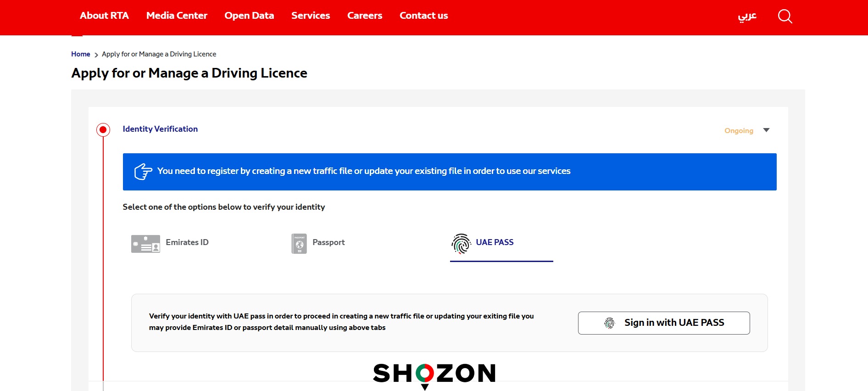Select the Emirates ID tab
This screenshot has height=391, width=868.
[x=187, y=242]
